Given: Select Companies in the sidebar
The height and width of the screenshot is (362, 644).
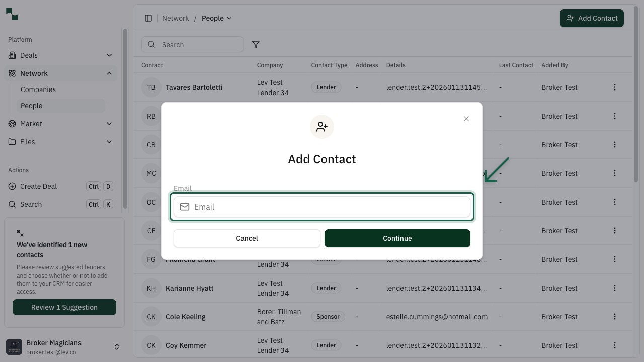Looking at the screenshot, I should coord(38,89).
